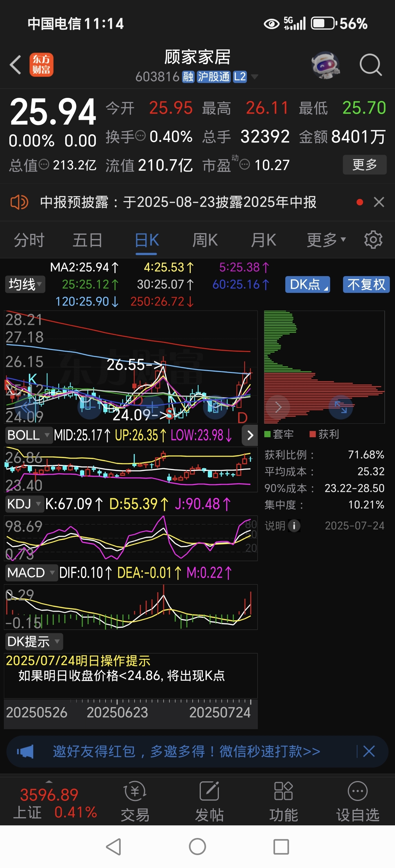
Task: Tap 更多 quote details button
Action: [365, 165]
